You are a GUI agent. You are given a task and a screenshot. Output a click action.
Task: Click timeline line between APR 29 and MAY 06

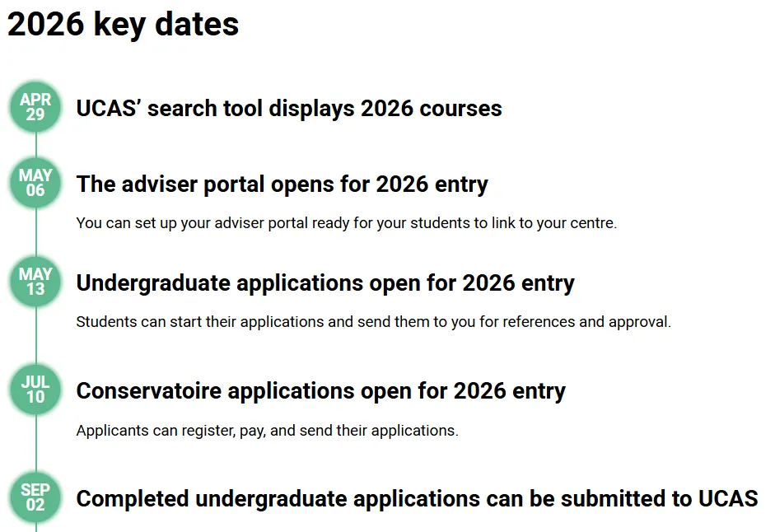pos(35,145)
